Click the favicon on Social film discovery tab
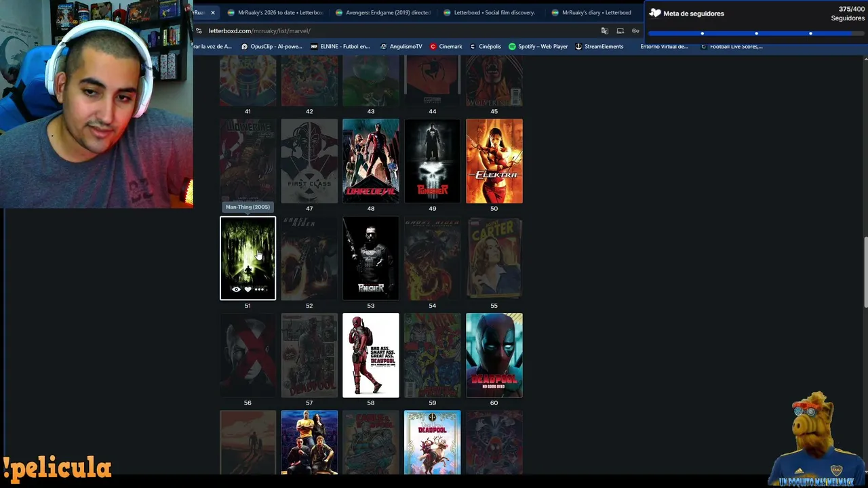Viewport: 868px width, 488px height. coord(448,12)
